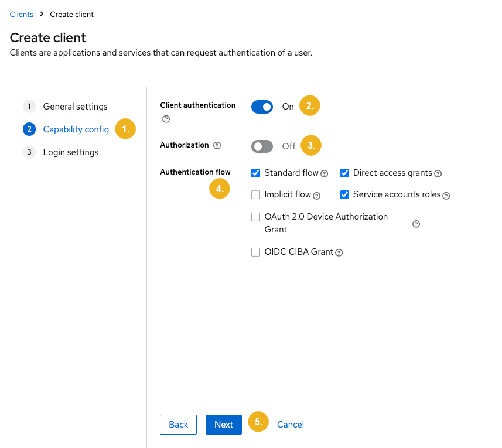502x448 pixels.
Task: Click the Authentication flow label
Action: point(195,172)
